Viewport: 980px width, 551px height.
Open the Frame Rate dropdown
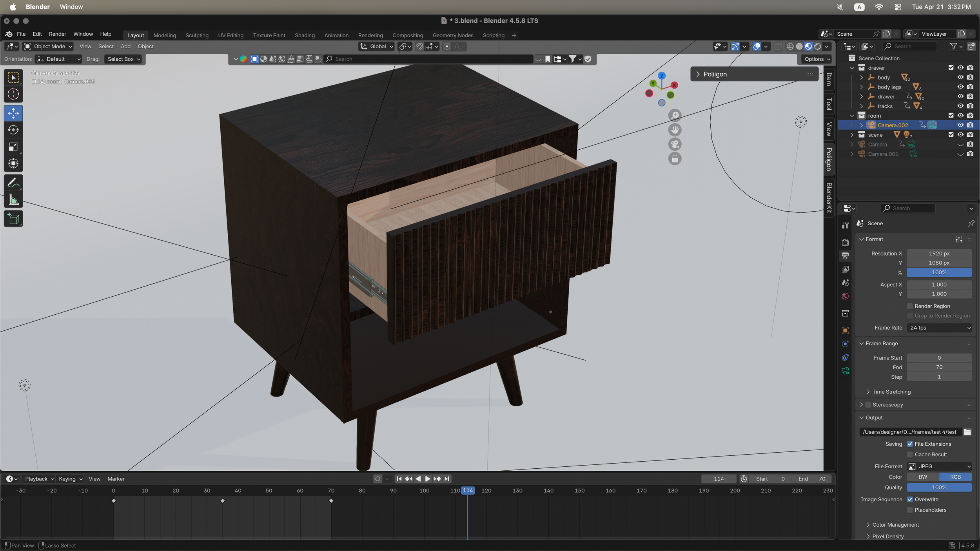click(939, 328)
